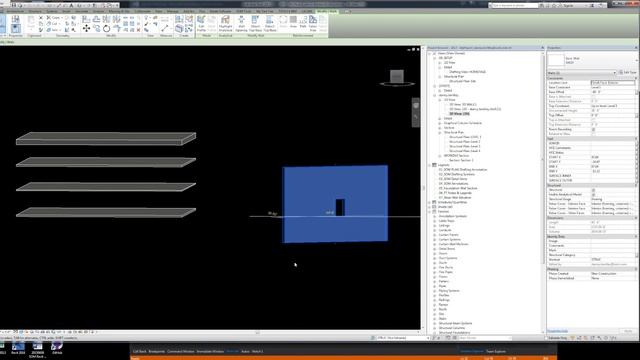640x360 pixels.
Task: Toggle the Enable Analytical Model checkbox
Action: (x=593, y=195)
